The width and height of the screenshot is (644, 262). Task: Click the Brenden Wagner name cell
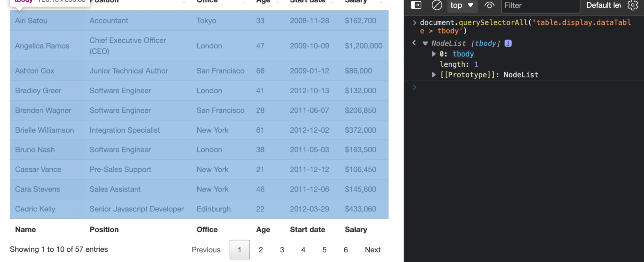pos(47,110)
